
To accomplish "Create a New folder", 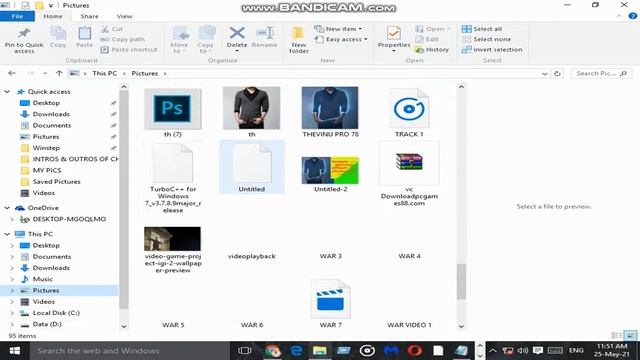I will tap(298, 40).
